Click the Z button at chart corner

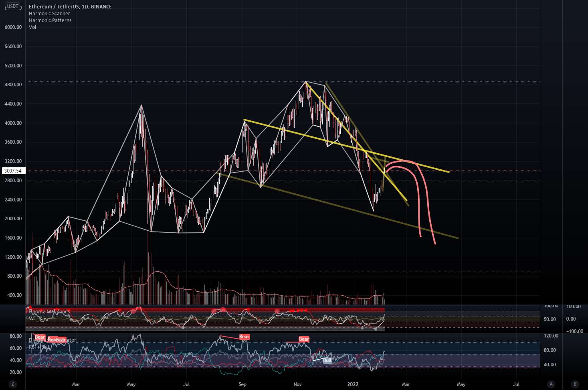pyautogui.click(x=13, y=384)
